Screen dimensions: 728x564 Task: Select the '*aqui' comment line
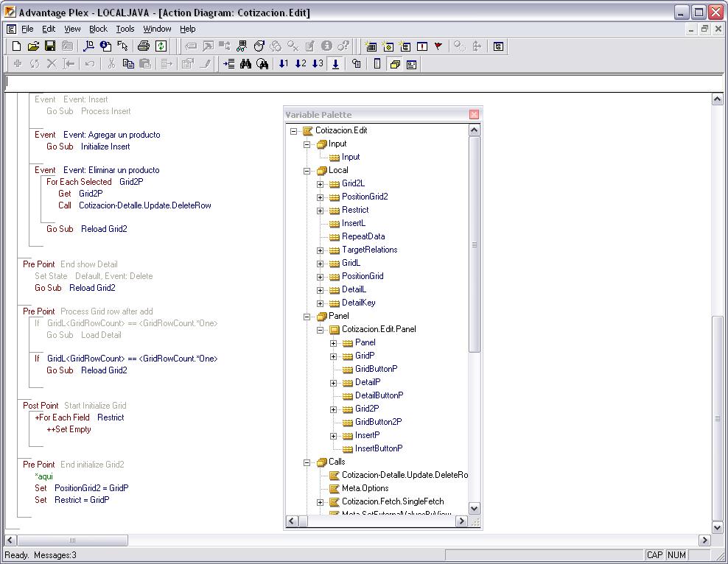43,476
